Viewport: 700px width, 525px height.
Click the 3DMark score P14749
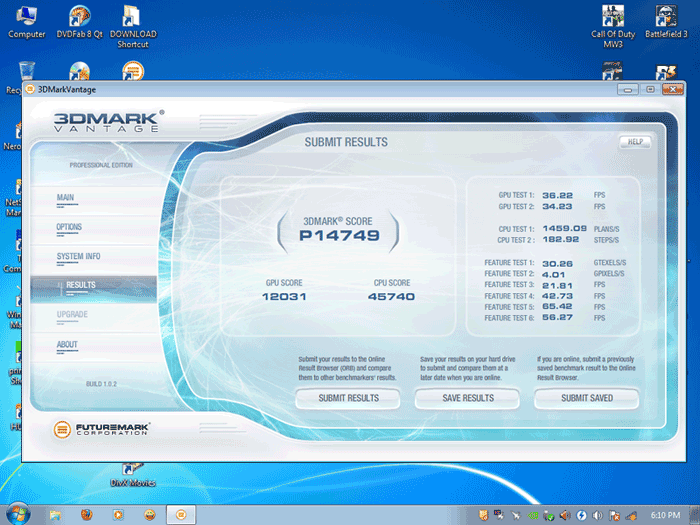click(x=339, y=235)
